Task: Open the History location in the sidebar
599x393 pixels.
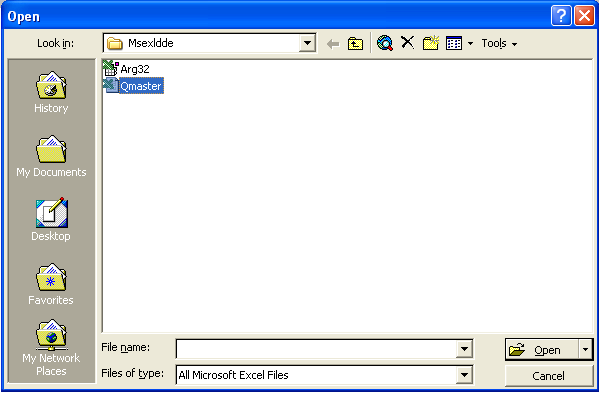Action: (x=51, y=92)
